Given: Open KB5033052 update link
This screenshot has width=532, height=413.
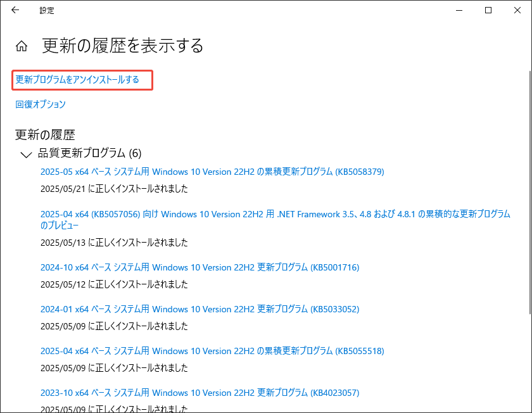Looking at the screenshot, I should click(x=200, y=309).
